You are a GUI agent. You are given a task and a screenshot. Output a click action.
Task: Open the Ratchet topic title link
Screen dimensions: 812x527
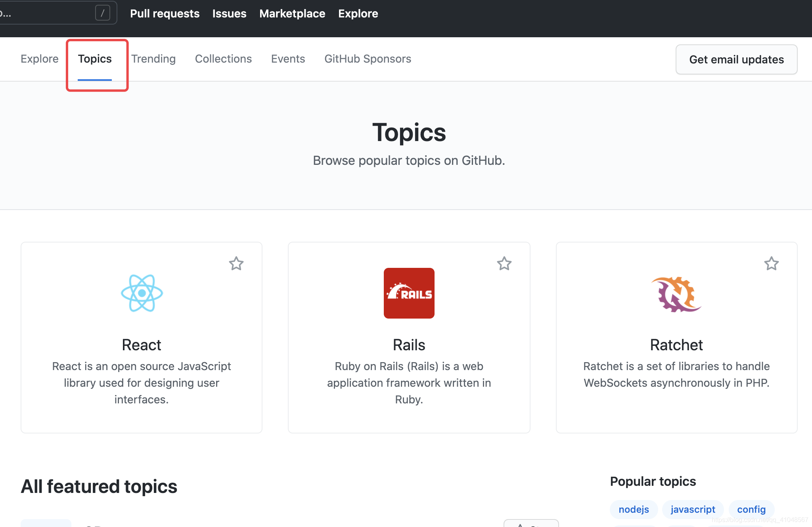pos(676,345)
